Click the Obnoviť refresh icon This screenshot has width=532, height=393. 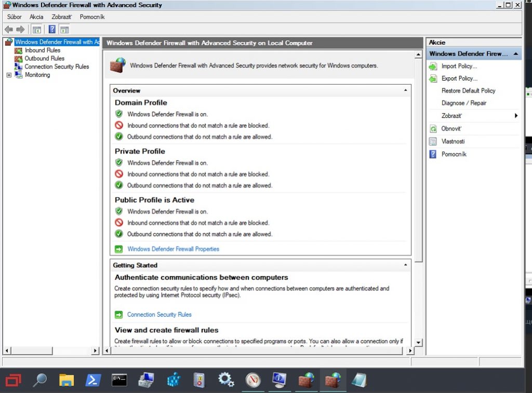point(433,128)
